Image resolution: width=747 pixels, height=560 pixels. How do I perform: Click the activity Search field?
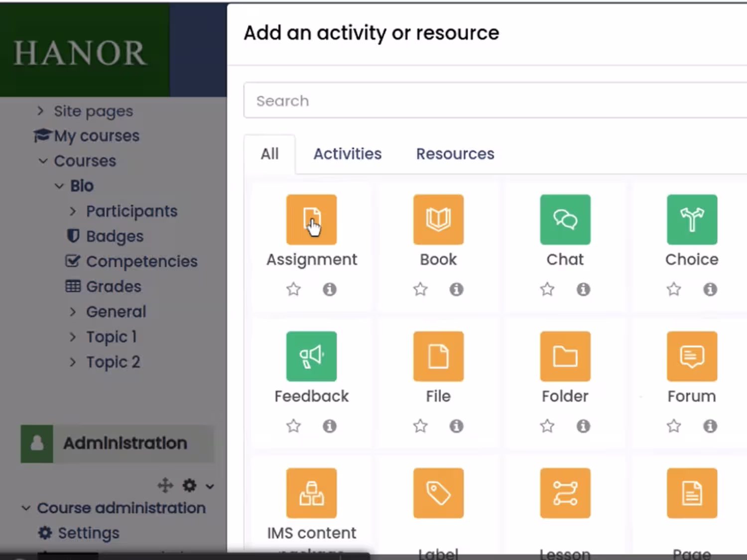coord(493,101)
